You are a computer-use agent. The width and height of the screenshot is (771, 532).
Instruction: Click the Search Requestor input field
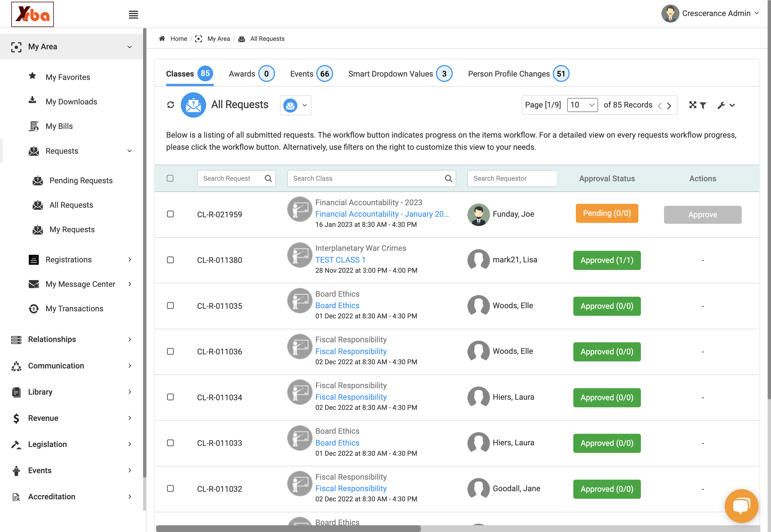click(x=512, y=178)
